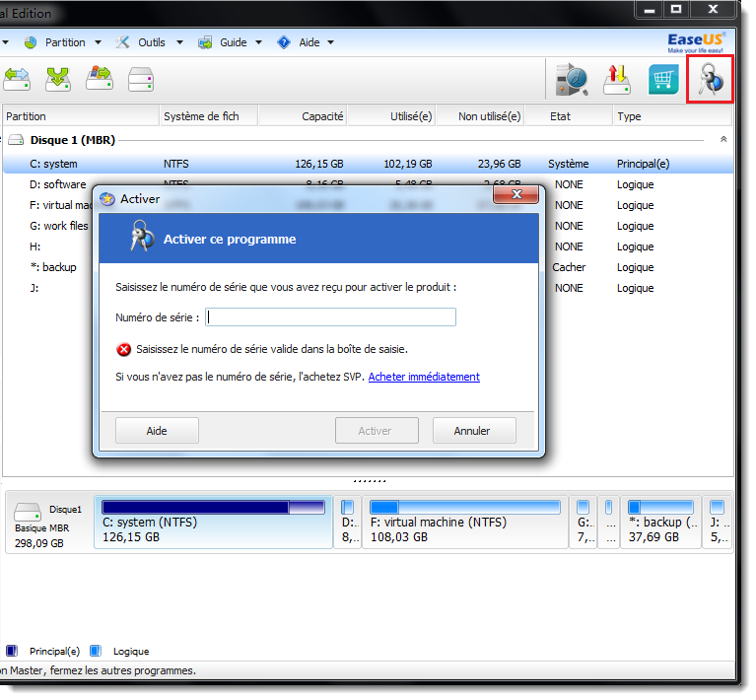Click the key activation icon in toolbar

click(x=710, y=79)
